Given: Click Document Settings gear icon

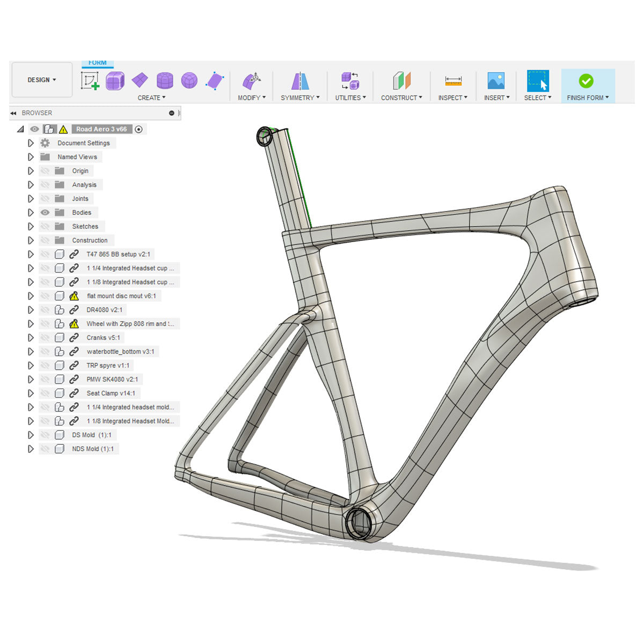Looking at the screenshot, I should point(45,143).
